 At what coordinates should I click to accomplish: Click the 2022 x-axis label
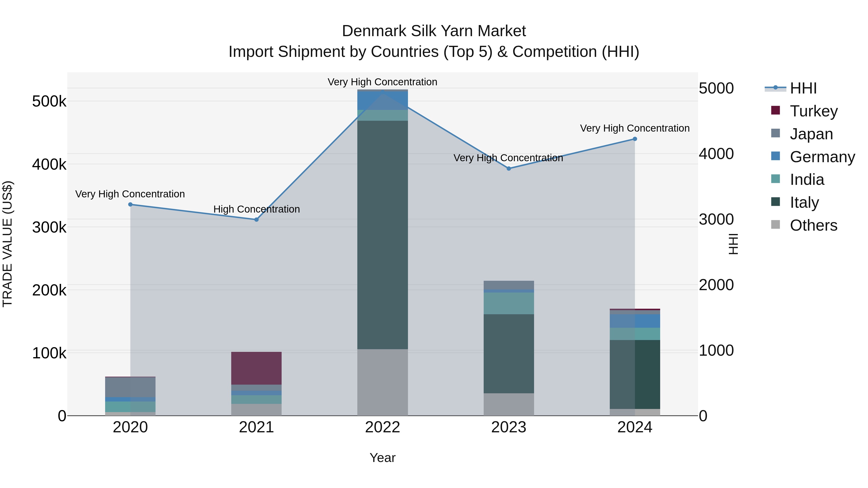point(382,427)
